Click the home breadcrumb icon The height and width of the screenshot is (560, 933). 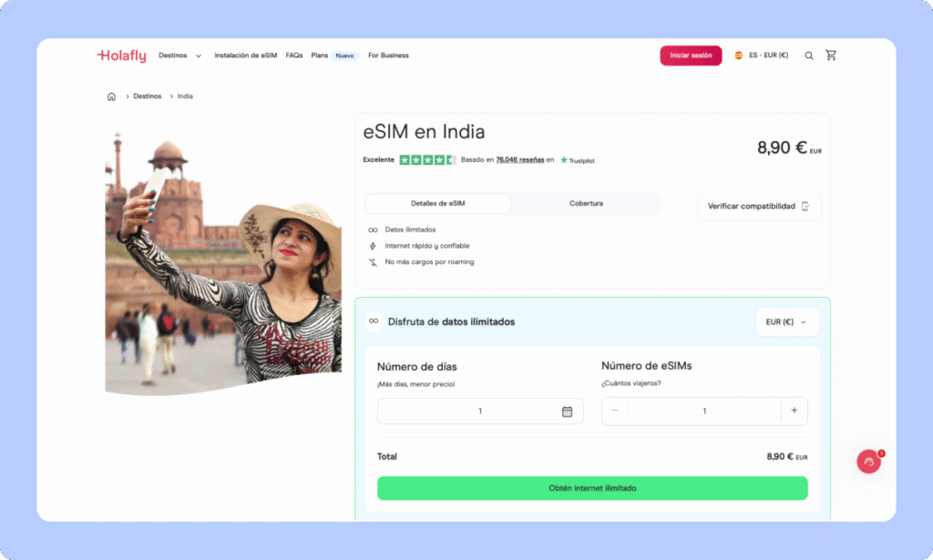point(111,97)
